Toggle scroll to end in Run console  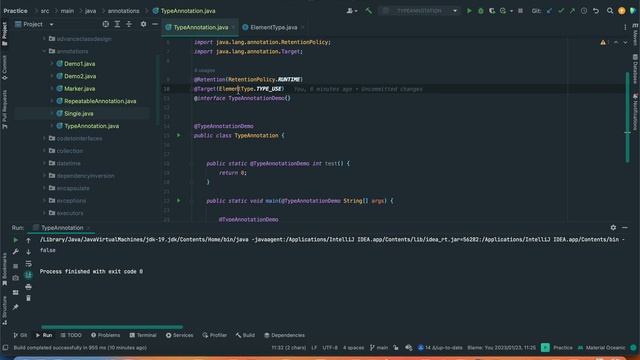(x=28, y=275)
